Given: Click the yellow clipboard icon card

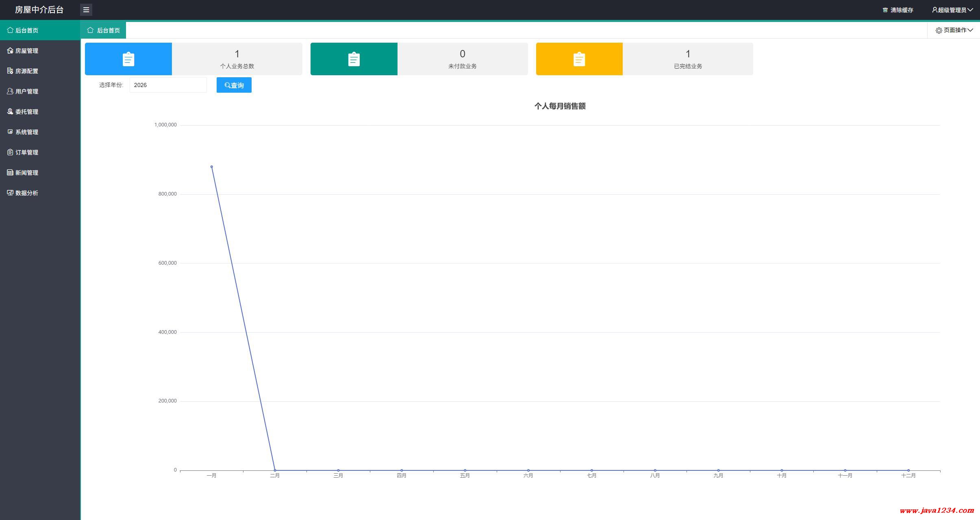Looking at the screenshot, I should tap(579, 59).
